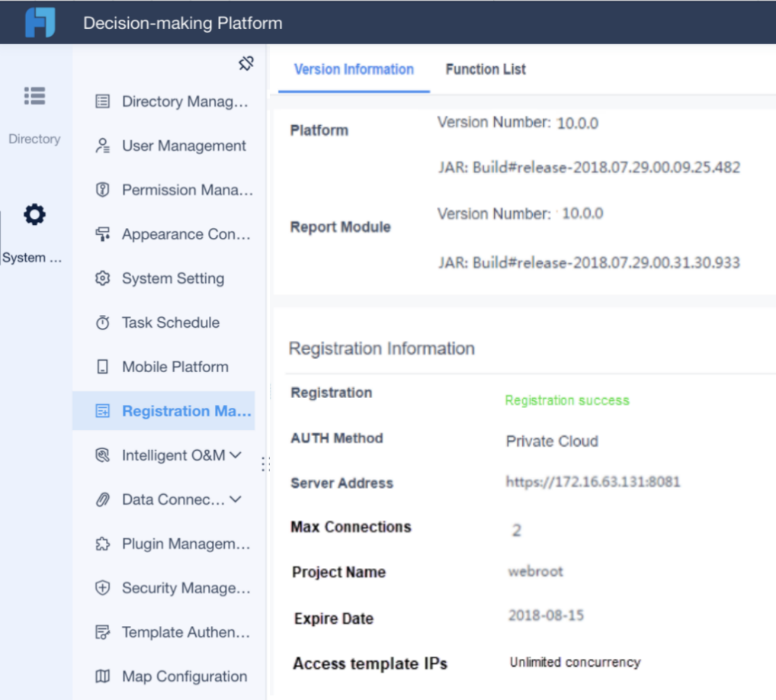Screen dimensions: 776x700
Task: Click the User Management person icon
Action: pyautogui.click(x=102, y=146)
